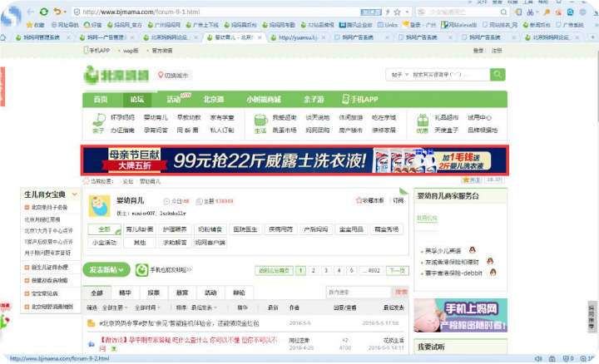Open the 妈妈网_官方 bookmark
Viewport: 599px width, 364px height.
(x=125, y=25)
